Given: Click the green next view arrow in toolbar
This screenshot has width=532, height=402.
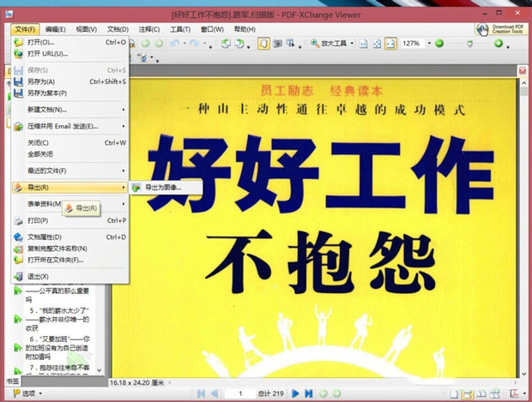Looking at the screenshot, I should pyautogui.click(x=159, y=44).
